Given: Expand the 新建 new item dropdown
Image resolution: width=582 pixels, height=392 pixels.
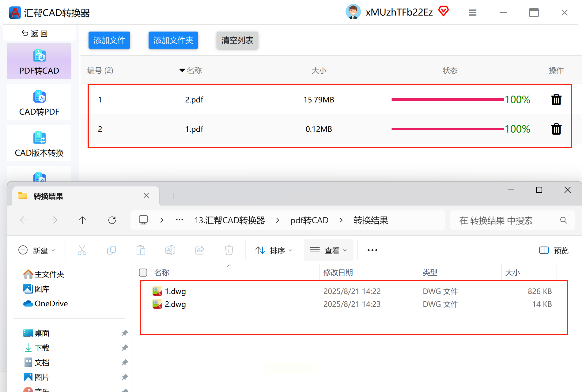Looking at the screenshot, I should tap(37, 251).
